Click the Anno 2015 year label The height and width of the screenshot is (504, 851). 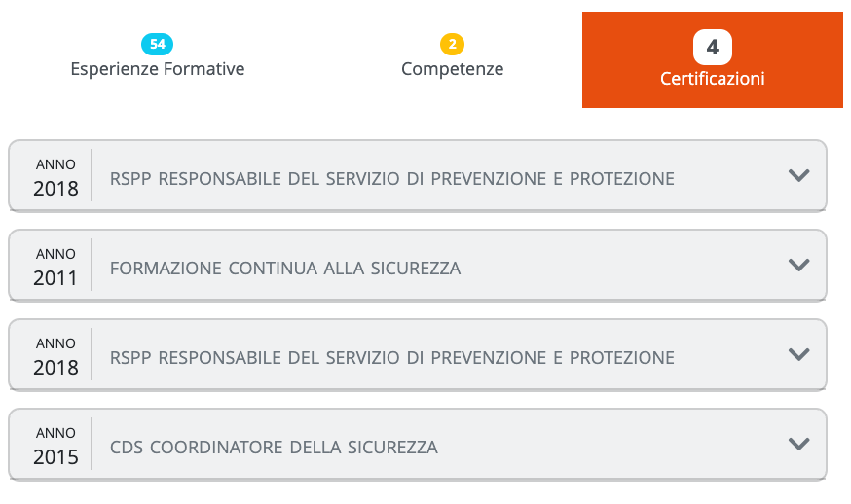tap(55, 446)
